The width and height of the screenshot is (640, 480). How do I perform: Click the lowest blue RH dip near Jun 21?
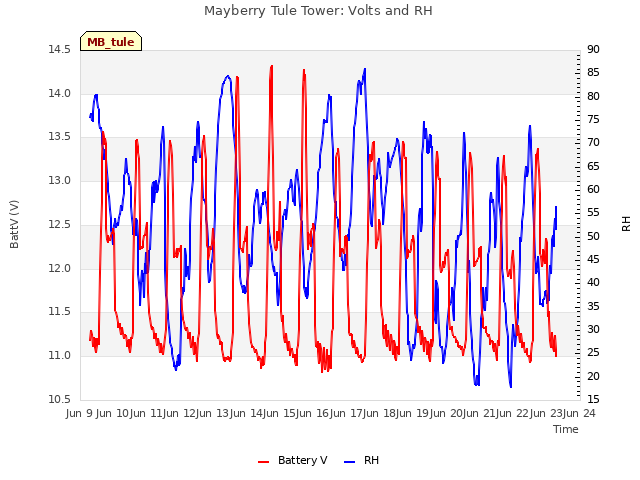click(x=510, y=386)
